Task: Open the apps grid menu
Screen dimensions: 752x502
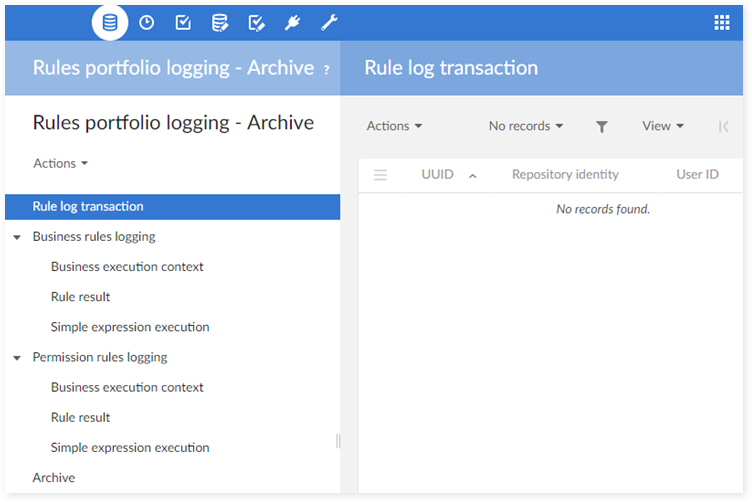Action: point(722,22)
